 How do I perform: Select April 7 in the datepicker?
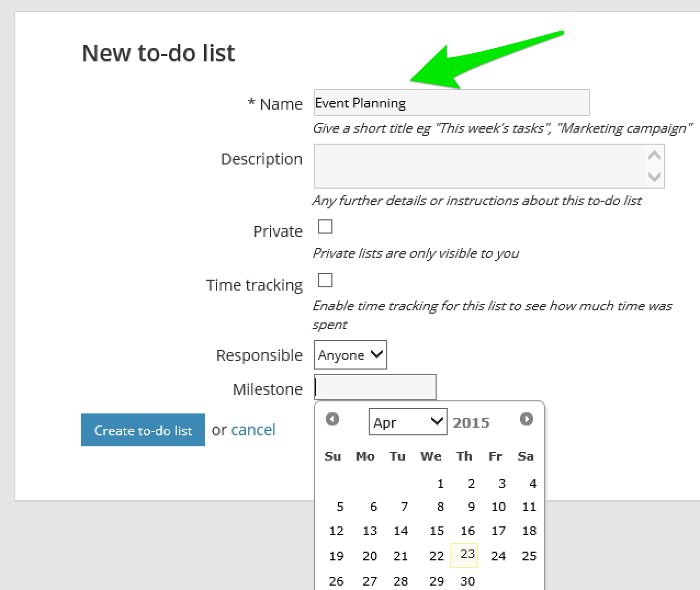404,507
